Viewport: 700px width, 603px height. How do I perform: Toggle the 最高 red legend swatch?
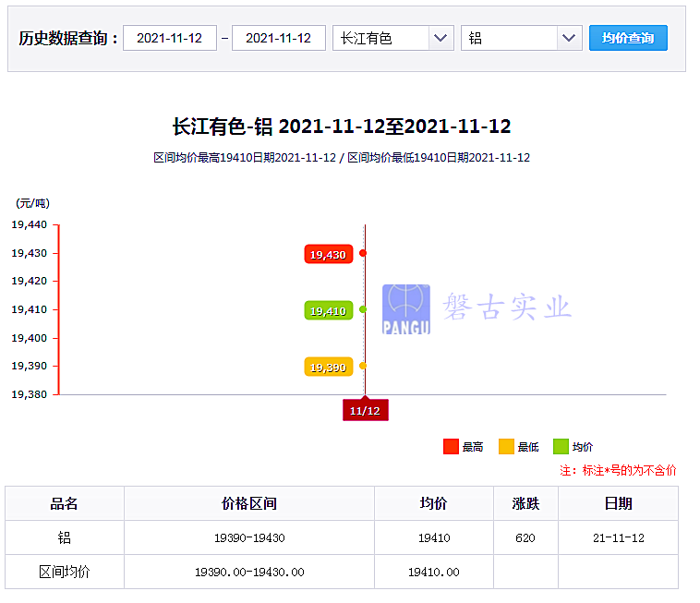click(451, 446)
